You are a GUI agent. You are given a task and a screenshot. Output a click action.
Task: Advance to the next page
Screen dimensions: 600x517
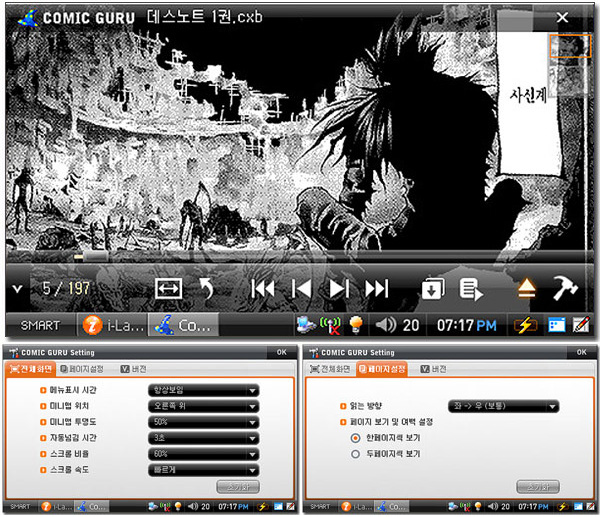339,289
